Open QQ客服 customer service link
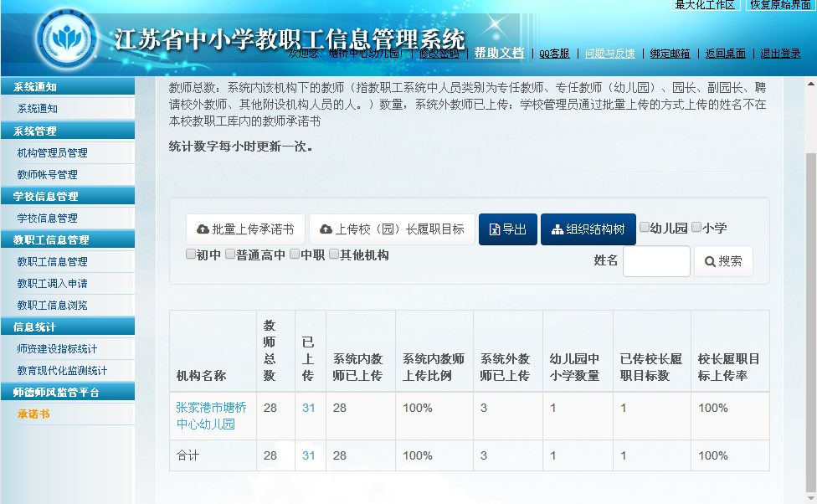 [554, 52]
